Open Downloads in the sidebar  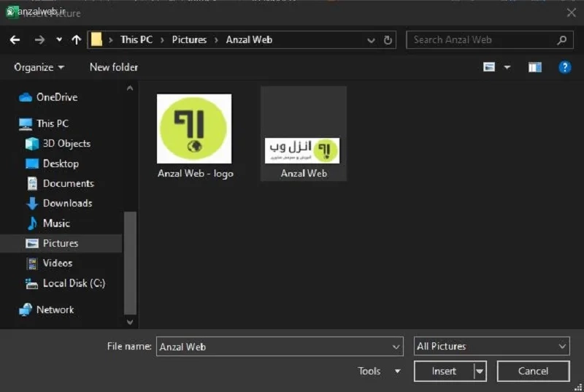coord(67,203)
